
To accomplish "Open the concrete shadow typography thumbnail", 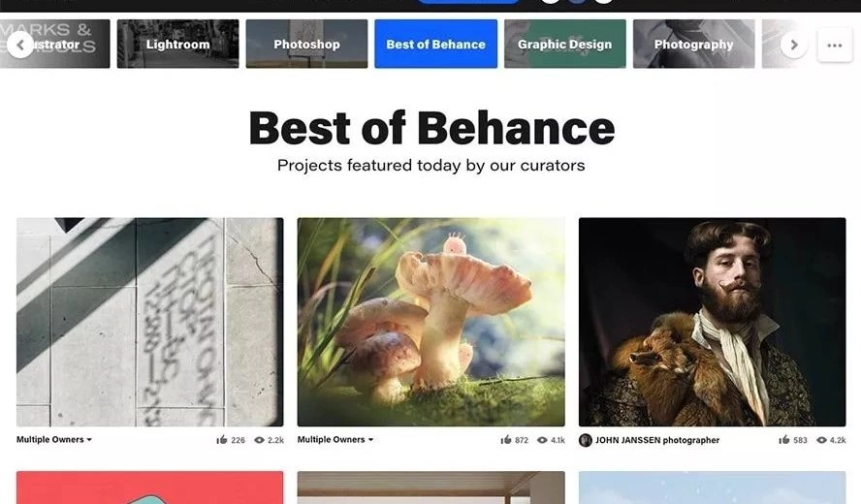I will coord(149,322).
